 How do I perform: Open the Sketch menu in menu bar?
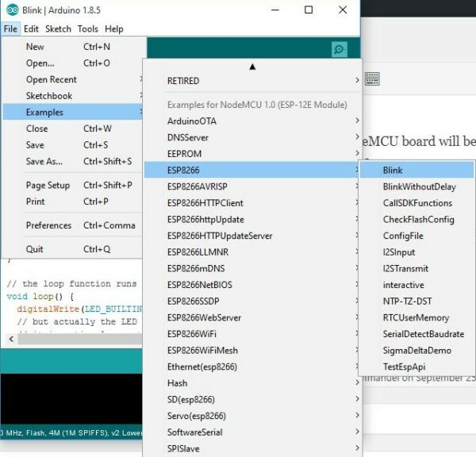click(58, 29)
